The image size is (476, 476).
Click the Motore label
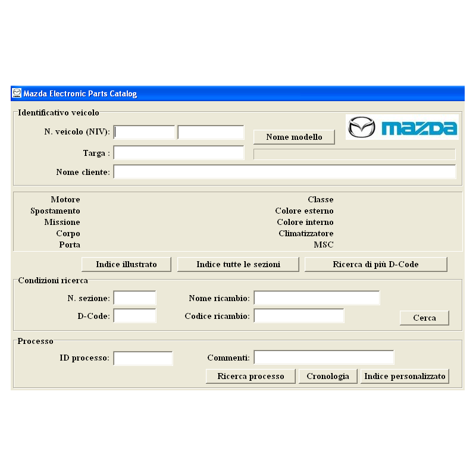coord(65,199)
